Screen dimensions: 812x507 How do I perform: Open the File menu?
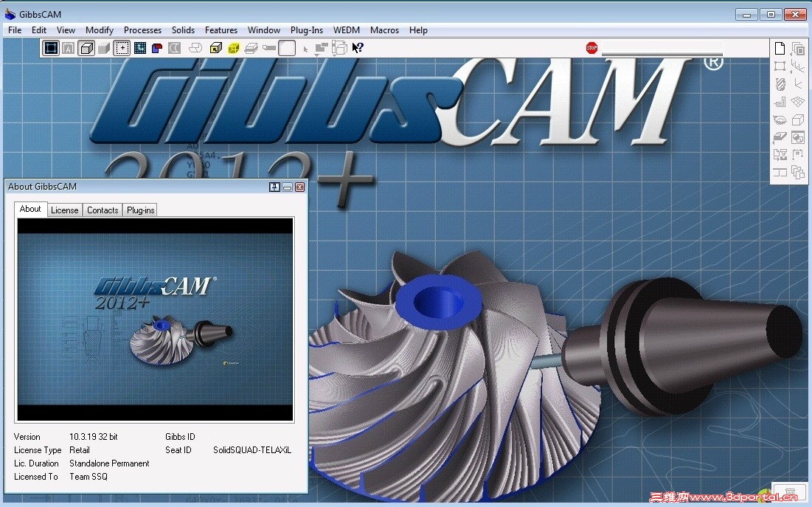(15, 30)
